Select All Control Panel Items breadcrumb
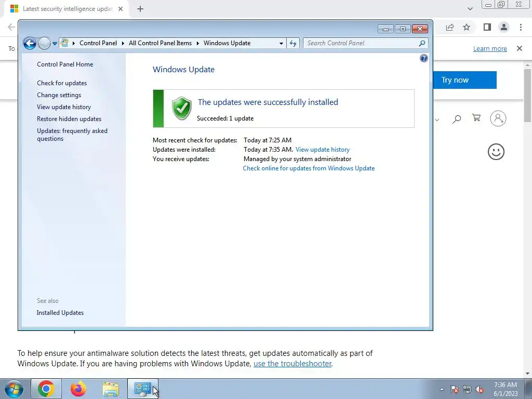The image size is (532, 399). click(160, 43)
